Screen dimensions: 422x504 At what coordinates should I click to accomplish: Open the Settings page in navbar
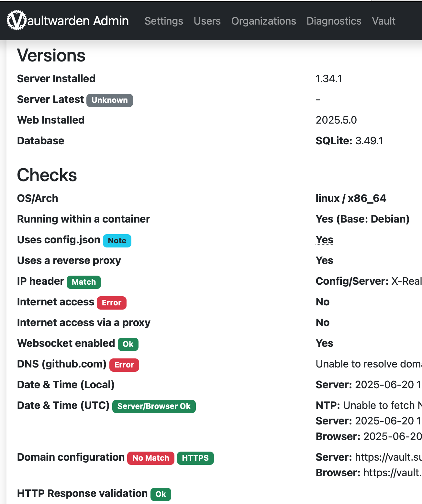pos(164,21)
